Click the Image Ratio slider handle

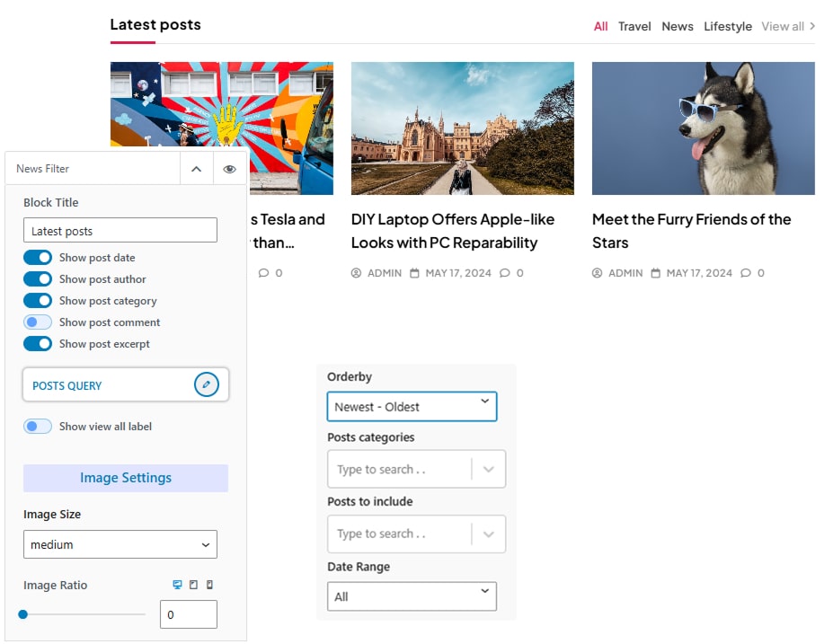23,614
